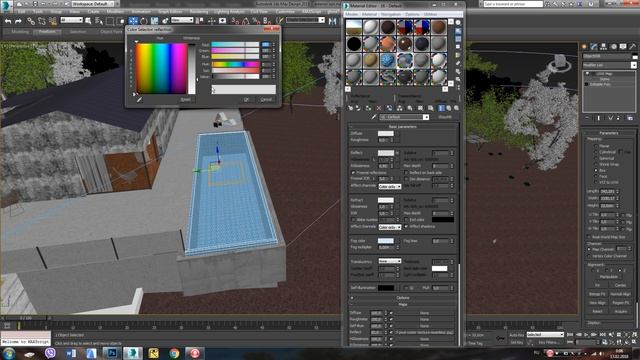Click the Acquire alignment button
The image size is (640, 360).
620,311
